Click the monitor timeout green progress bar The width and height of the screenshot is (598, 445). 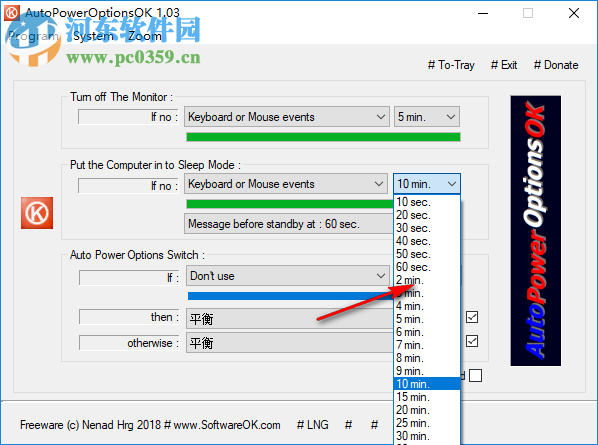pos(323,137)
